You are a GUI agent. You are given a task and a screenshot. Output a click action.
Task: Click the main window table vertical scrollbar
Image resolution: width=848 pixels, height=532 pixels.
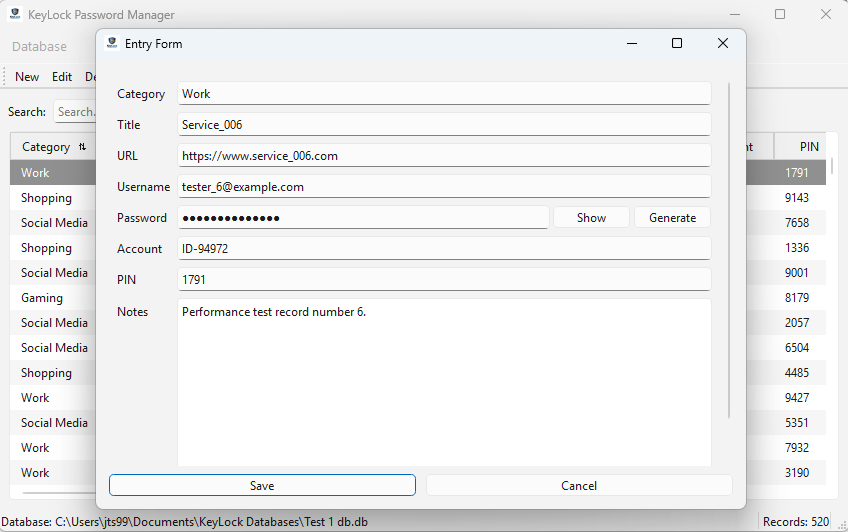(832, 167)
